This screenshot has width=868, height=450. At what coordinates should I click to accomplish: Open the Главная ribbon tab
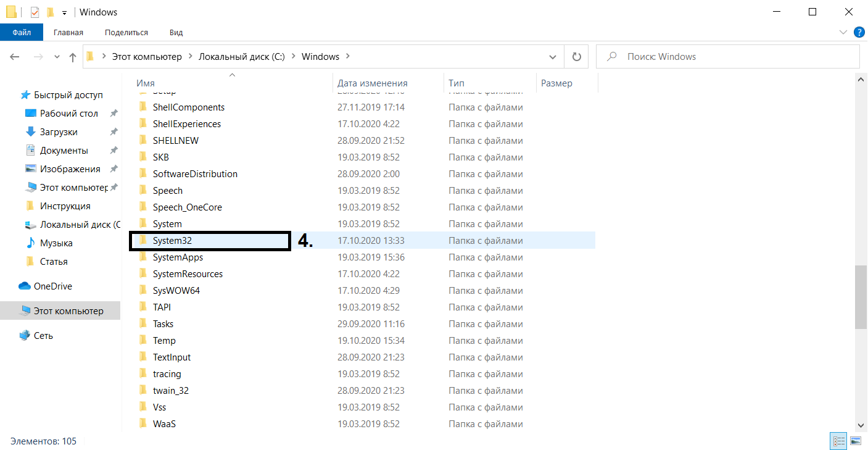68,32
